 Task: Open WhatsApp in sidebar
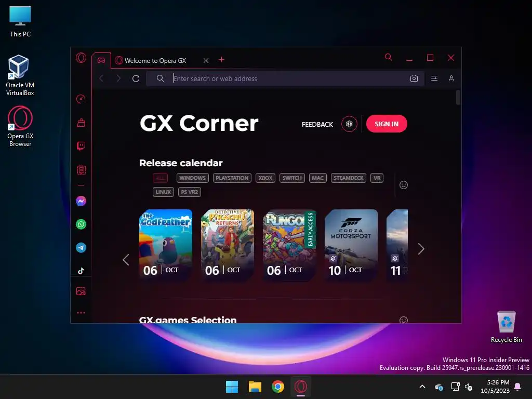pos(81,224)
